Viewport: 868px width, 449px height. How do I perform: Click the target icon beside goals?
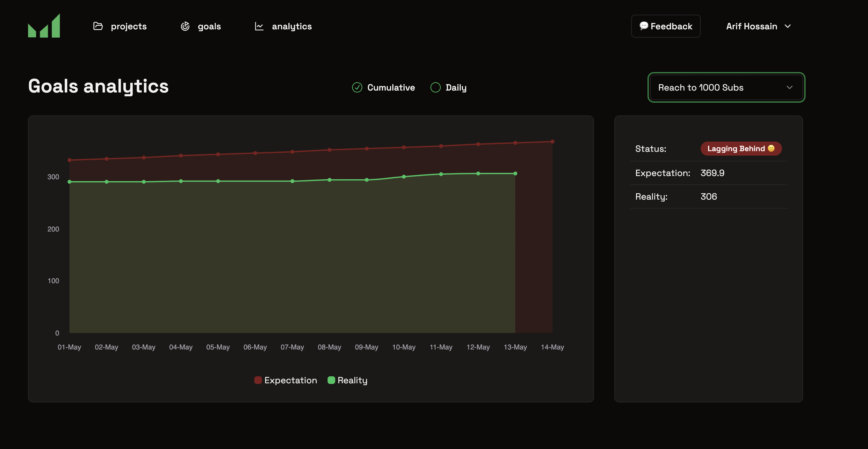coord(185,26)
